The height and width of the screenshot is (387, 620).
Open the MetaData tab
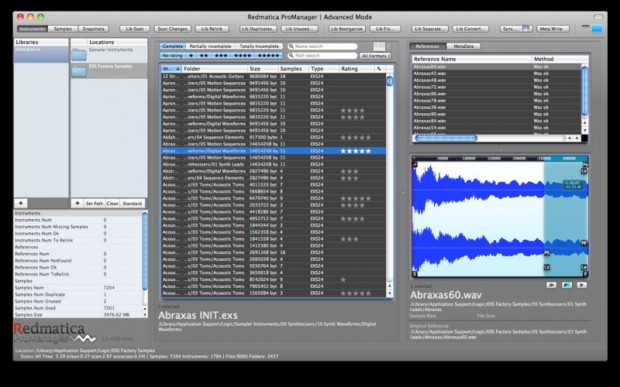[x=463, y=46]
